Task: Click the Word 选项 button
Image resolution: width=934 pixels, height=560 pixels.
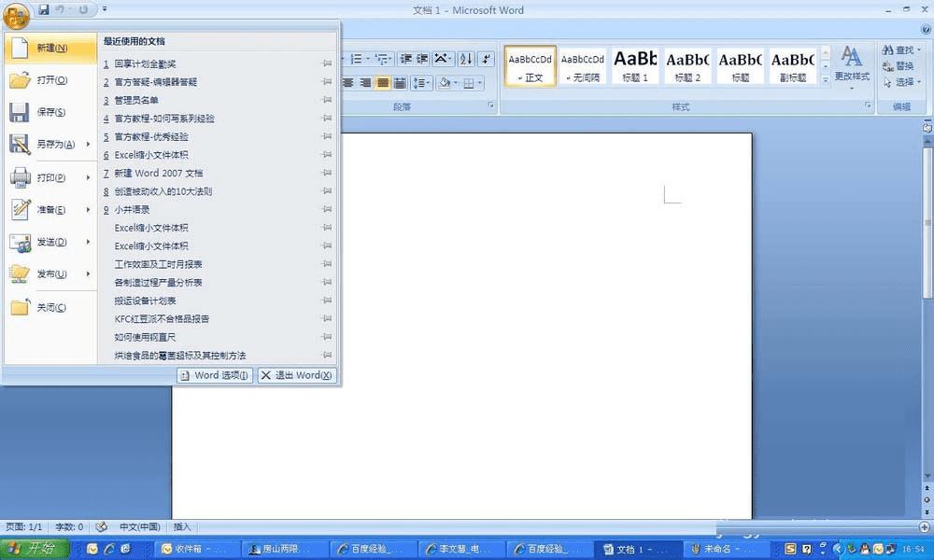Action: point(215,375)
